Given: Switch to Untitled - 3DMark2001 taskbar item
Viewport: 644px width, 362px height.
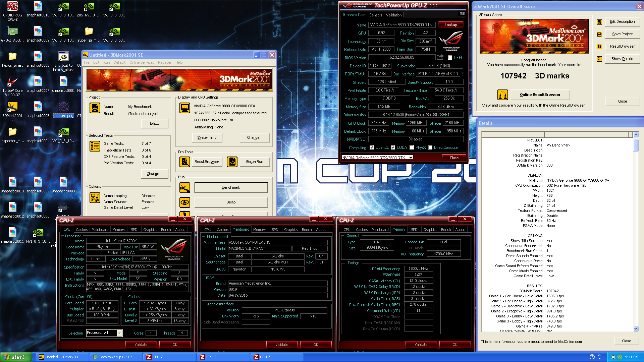Looking at the screenshot, I should 62,357.
